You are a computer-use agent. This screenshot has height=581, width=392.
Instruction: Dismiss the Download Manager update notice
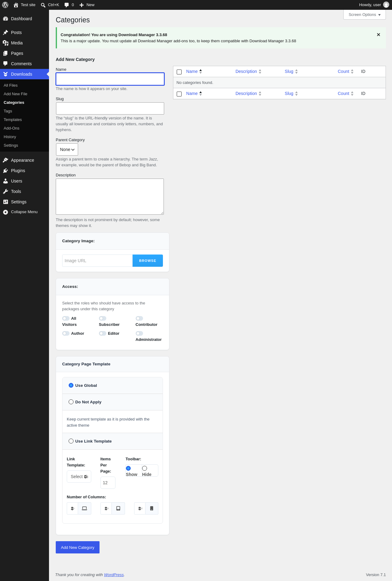coord(379,35)
